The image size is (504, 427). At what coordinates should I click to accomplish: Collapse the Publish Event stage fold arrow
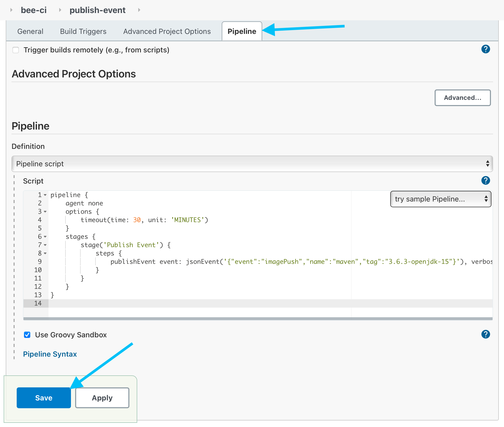point(45,245)
